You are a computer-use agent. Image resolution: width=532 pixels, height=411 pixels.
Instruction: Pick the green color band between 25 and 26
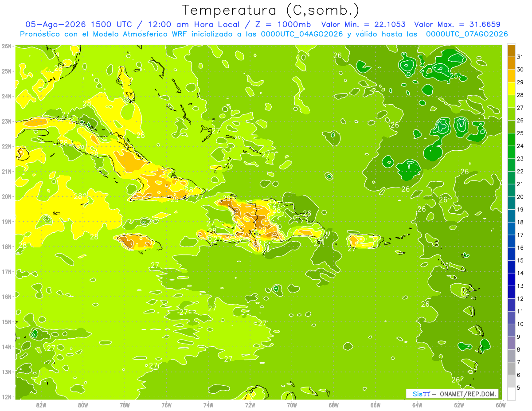pyautogui.click(x=511, y=127)
